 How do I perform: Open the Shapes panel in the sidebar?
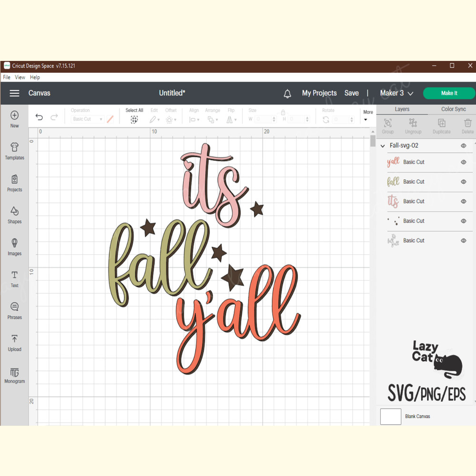14,215
